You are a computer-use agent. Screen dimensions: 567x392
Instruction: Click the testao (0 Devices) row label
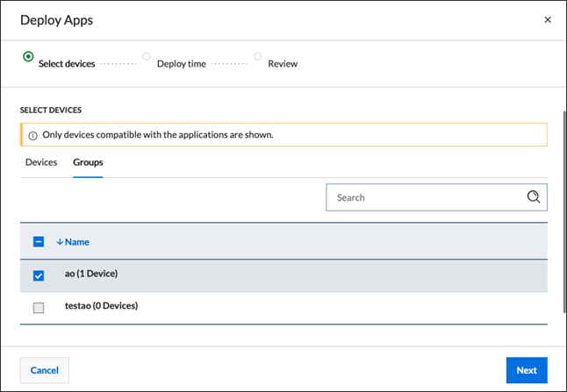101,306
